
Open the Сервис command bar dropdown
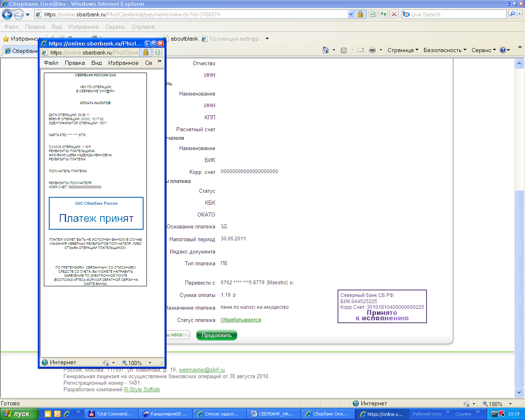tap(484, 50)
